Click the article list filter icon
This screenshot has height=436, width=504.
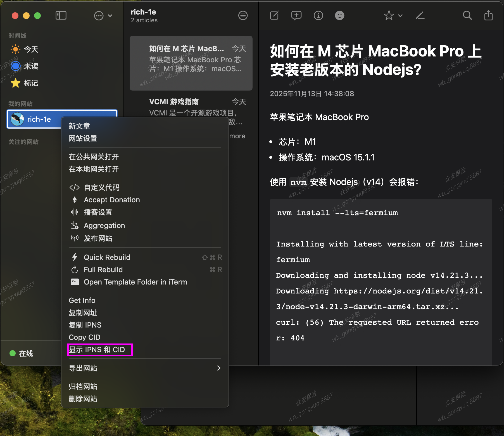click(243, 16)
